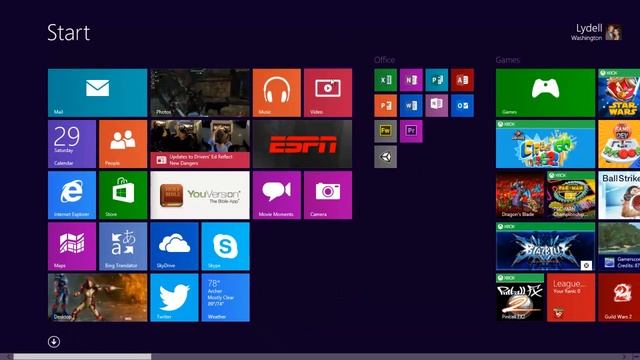Open the League red tile

point(571,298)
